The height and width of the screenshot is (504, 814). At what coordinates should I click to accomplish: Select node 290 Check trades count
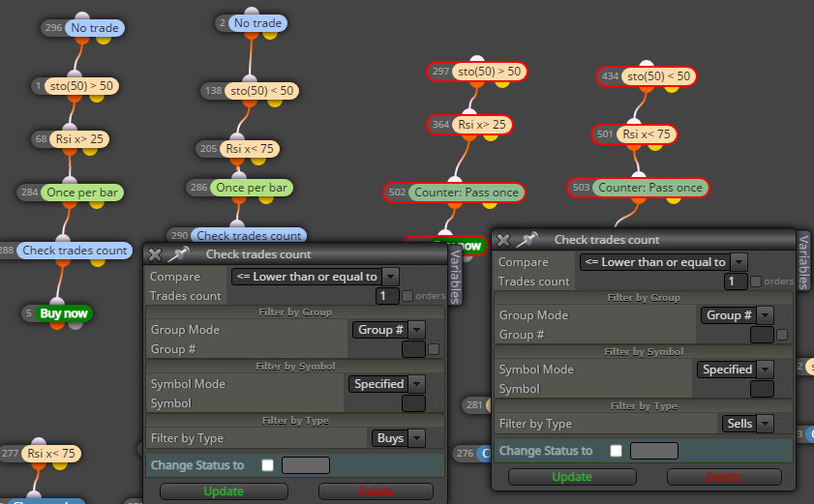[x=237, y=235]
